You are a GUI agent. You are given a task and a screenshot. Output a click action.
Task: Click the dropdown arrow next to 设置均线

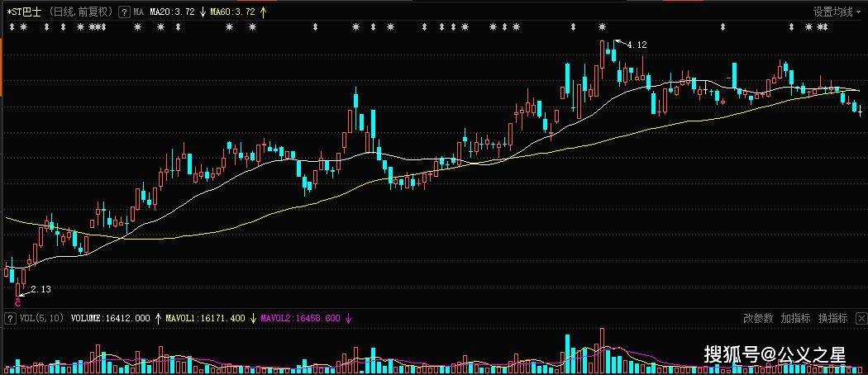[859, 12]
